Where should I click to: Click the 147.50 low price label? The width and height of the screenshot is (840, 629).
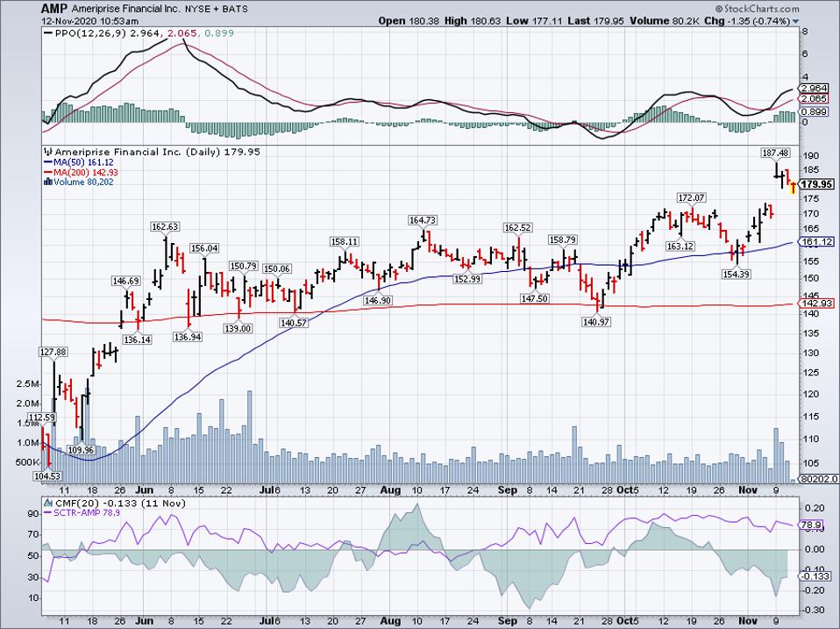click(534, 298)
